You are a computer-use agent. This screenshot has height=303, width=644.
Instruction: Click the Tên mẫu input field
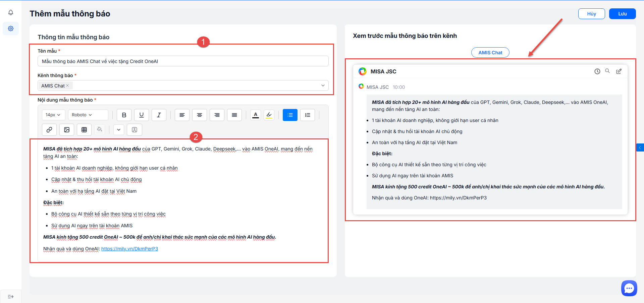183,61
